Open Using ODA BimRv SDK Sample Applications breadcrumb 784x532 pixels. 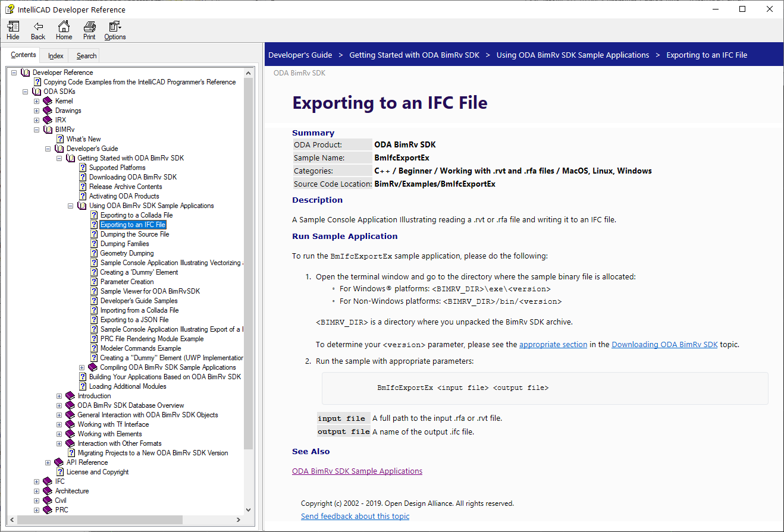point(573,55)
